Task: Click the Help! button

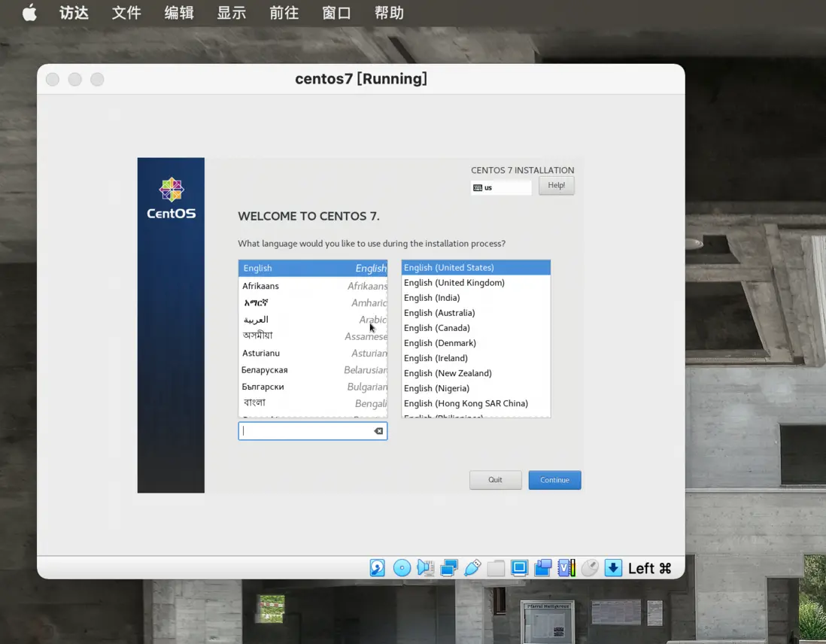Action: 556,186
